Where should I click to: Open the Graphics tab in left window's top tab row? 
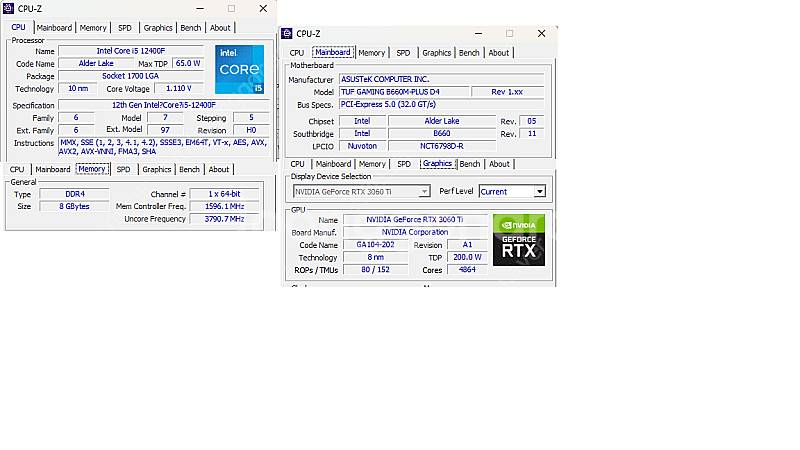158,28
